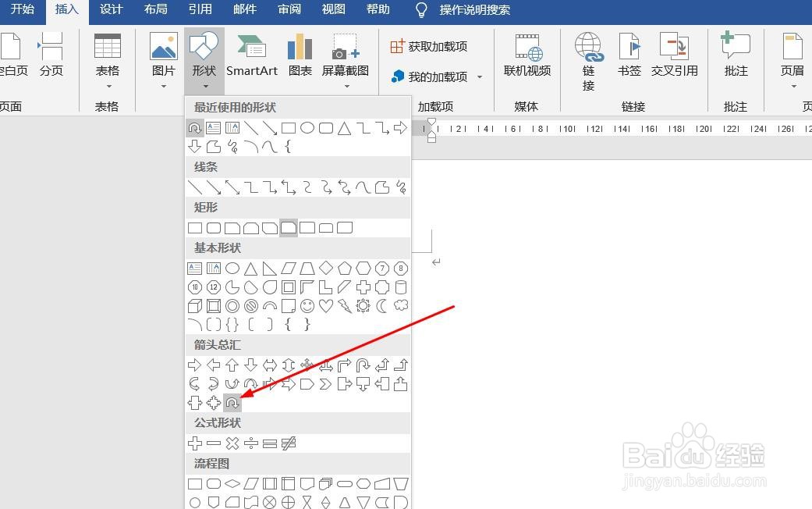
Task: Choose the sun shape
Action: click(363, 306)
